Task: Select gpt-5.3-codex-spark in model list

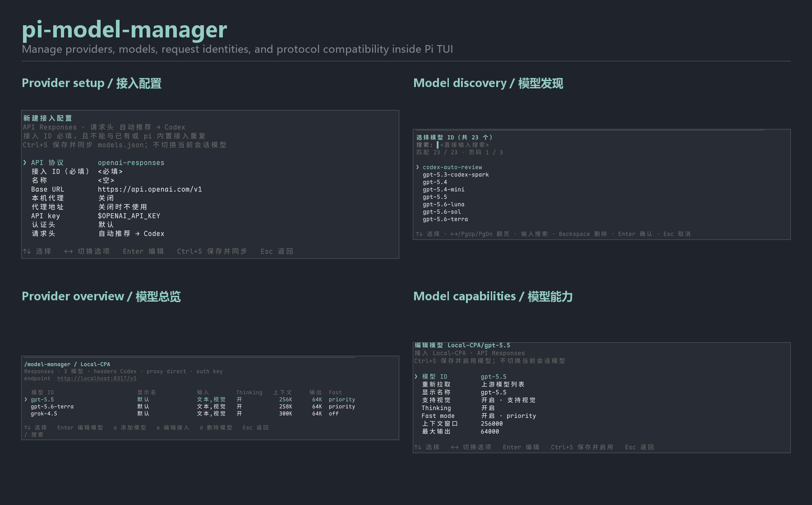Action: pos(456,174)
